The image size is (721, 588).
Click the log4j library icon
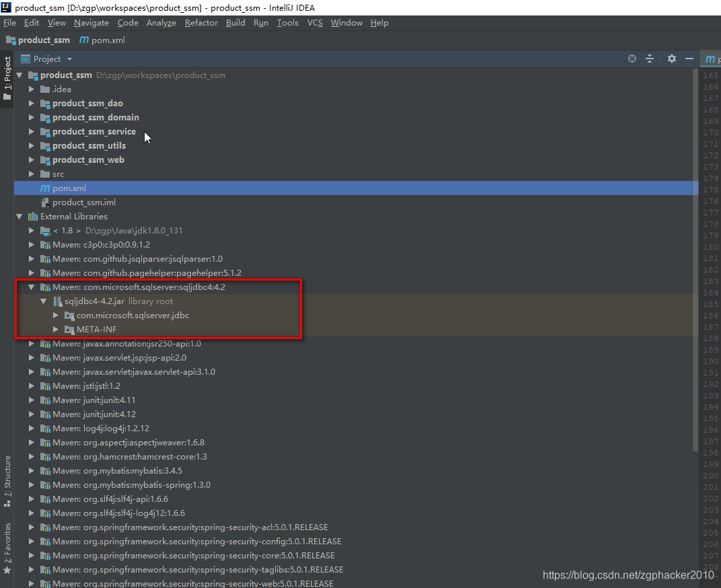click(45, 429)
